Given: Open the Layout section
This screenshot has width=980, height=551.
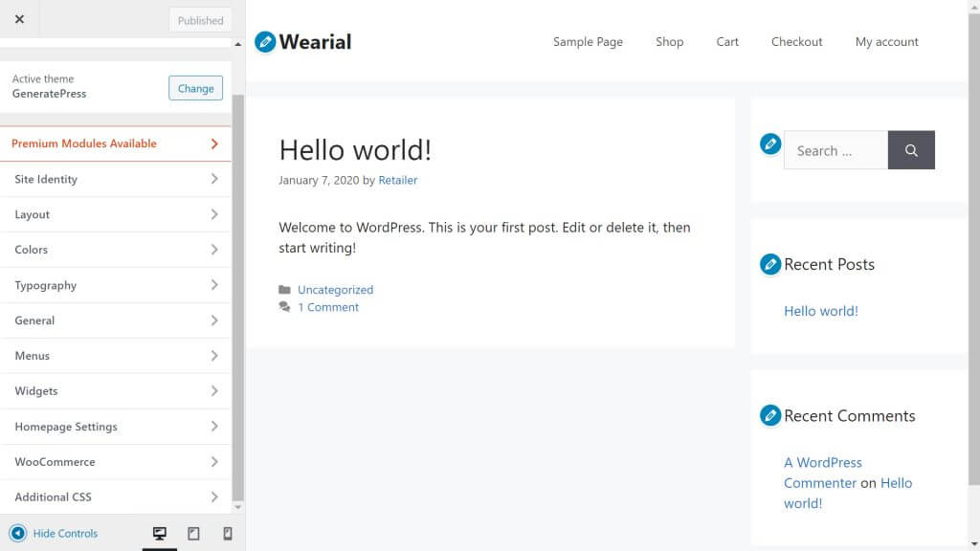Looking at the screenshot, I should pyautogui.click(x=116, y=214).
